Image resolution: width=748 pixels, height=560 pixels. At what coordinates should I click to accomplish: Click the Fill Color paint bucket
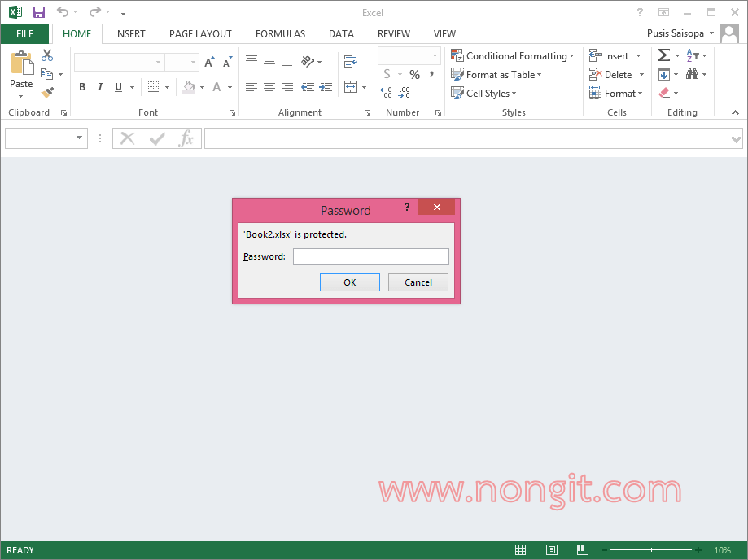tap(190, 87)
